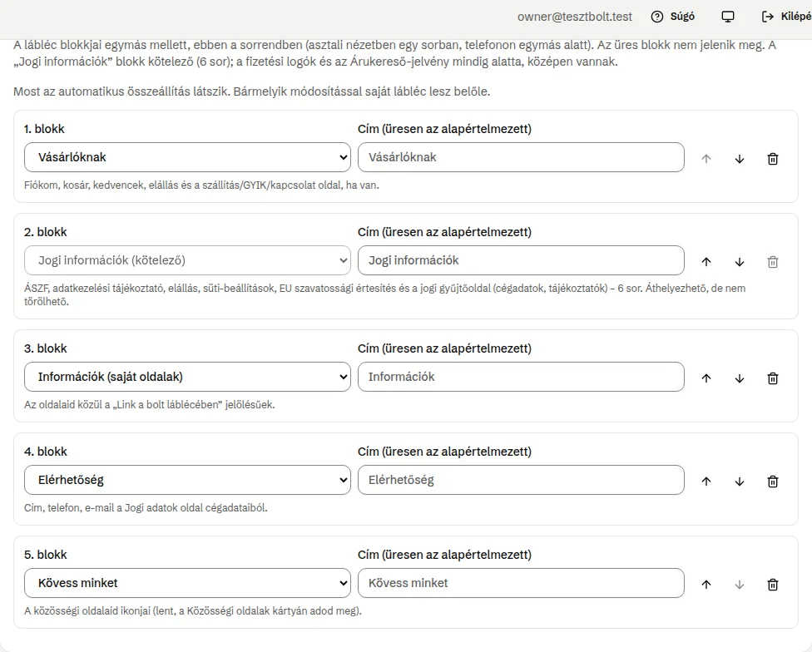The image size is (812, 652).
Task: Move Elérhetőség block down
Action: [740, 482]
